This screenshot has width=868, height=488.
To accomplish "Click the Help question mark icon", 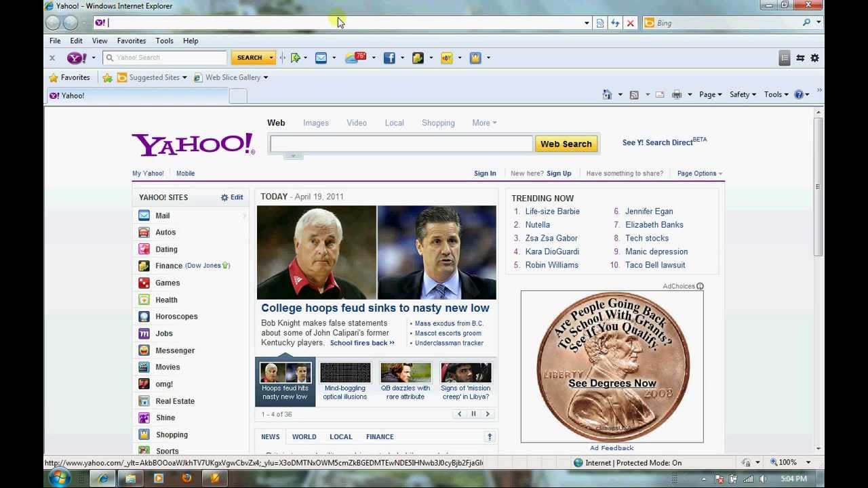I will pos(799,94).
